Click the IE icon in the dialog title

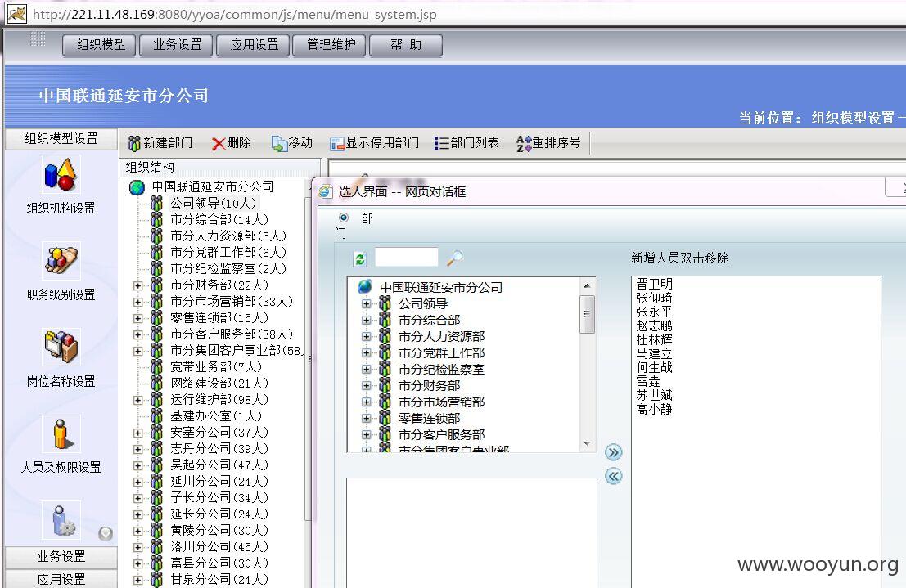tap(326, 191)
